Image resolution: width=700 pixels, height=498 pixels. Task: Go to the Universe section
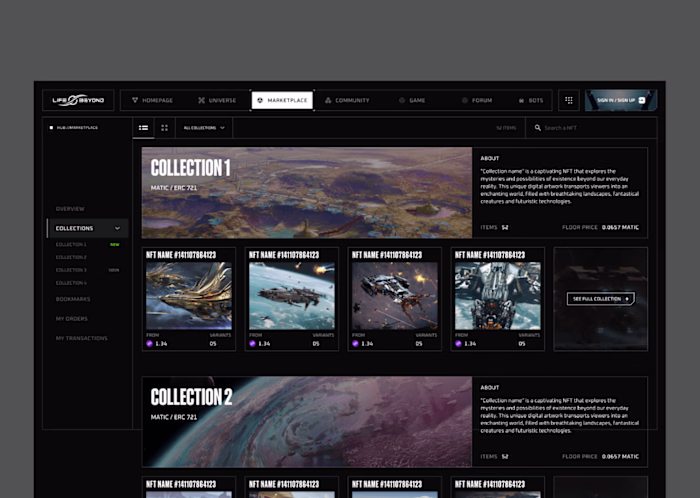[217, 100]
